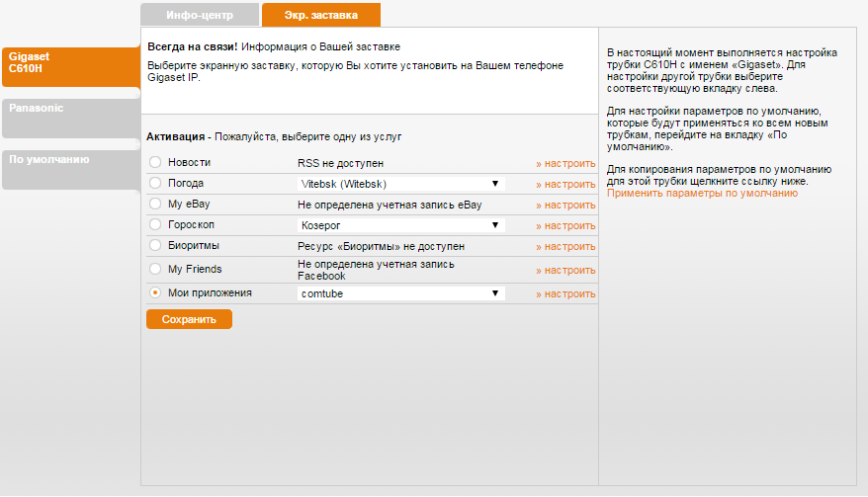Open настроить link in the Погода row
Image resolution: width=868 pixels, height=497 pixels.
565,185
